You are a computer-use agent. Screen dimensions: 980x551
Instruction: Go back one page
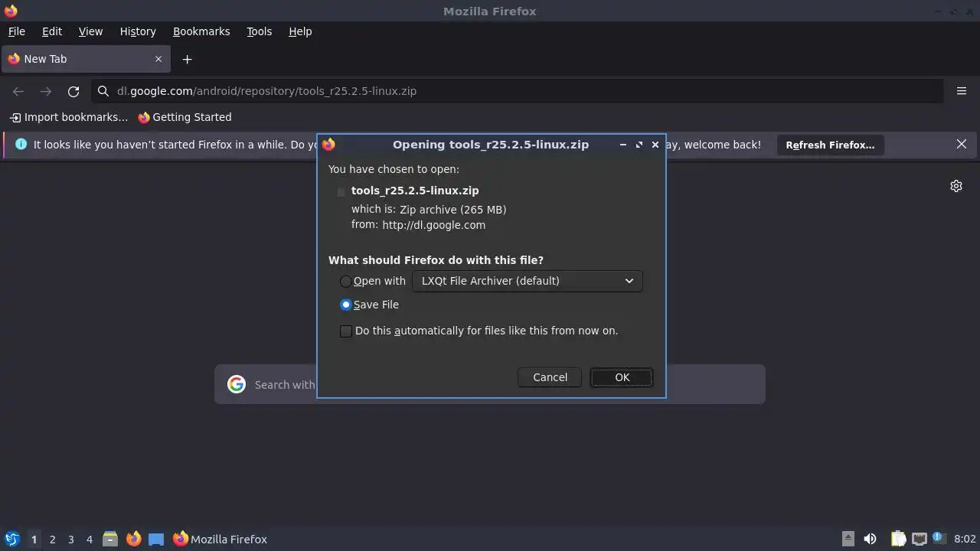[x=18, y=91]
